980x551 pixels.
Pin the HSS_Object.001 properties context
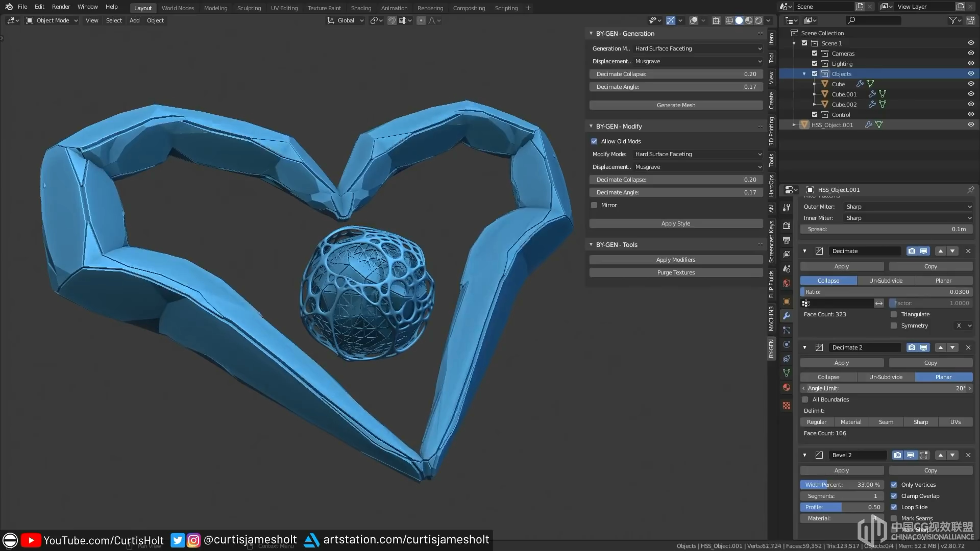tap(970, 189)
